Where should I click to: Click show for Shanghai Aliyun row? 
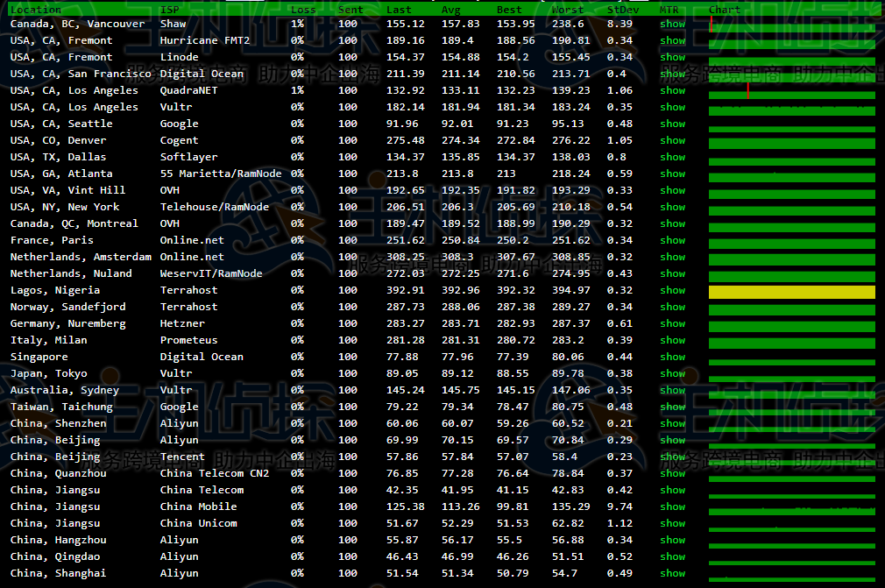672,573
